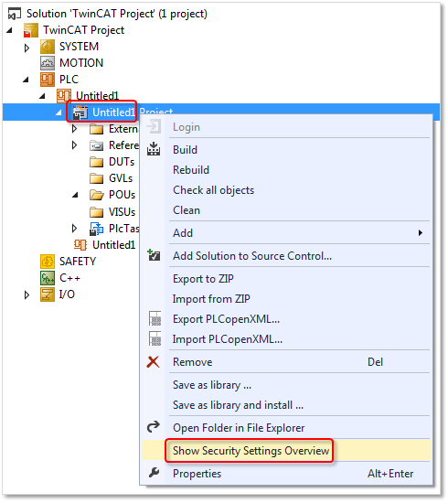This screenshot has height=503, width=448.
Task: Choose Export to ZIP
Action: pos(286,278)
